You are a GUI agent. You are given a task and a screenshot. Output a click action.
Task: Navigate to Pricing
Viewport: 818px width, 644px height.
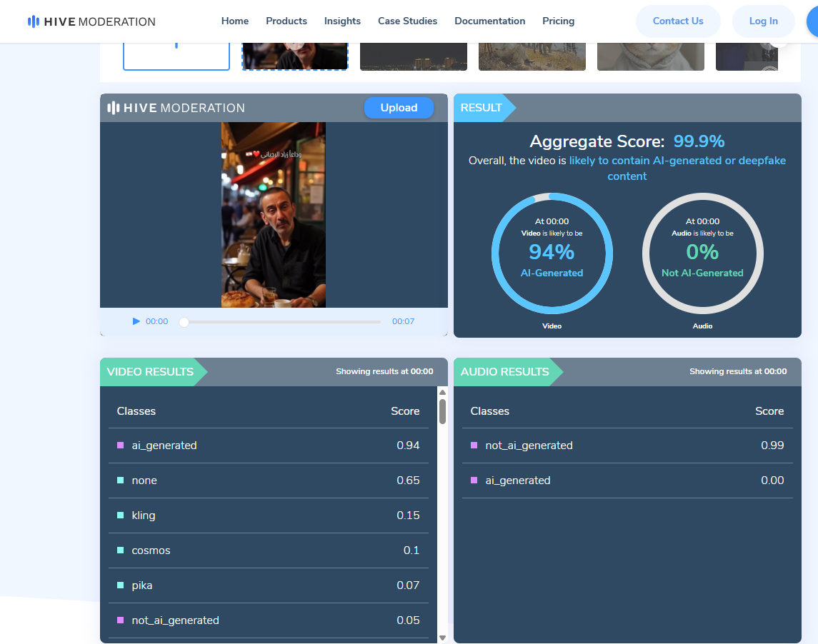pyautogui.click(x=558, y=21)
